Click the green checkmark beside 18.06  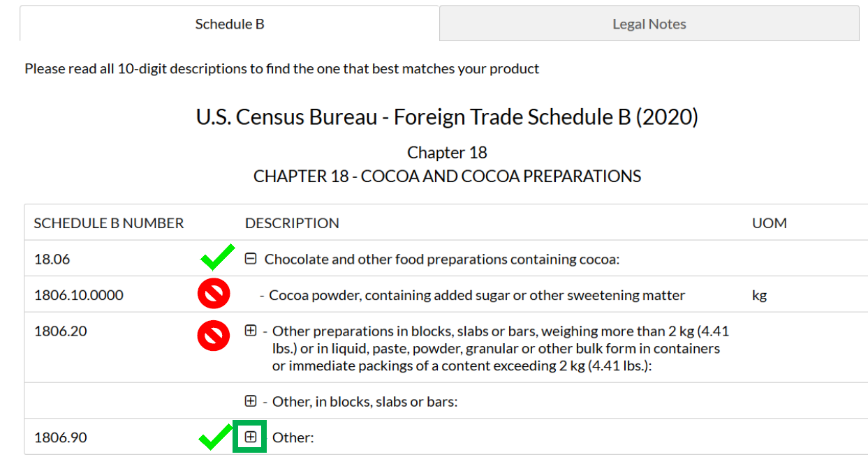click(x=217, y=259)
